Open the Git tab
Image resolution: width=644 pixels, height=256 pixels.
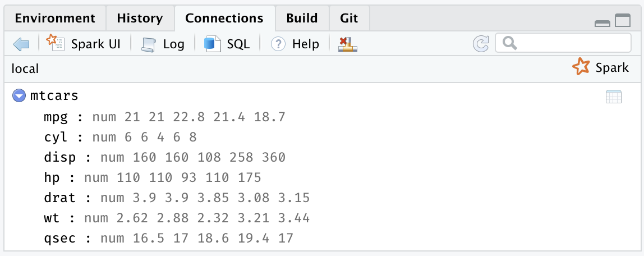pyautogui.click(x=349, y=19)
